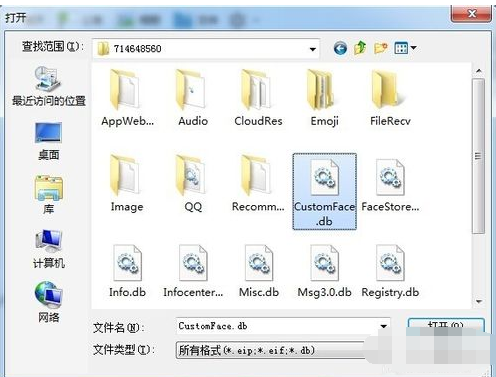
Task: Go to 网络 in sidebar
Action: [x=49, y=302]
